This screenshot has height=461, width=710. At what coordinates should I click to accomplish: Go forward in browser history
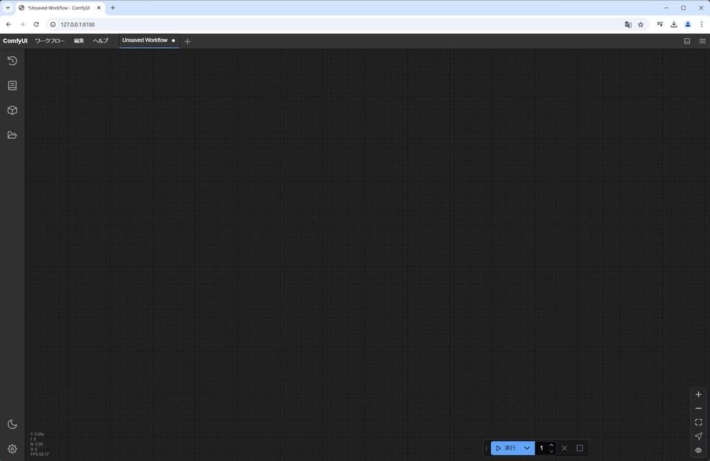[x=22, y=24]
